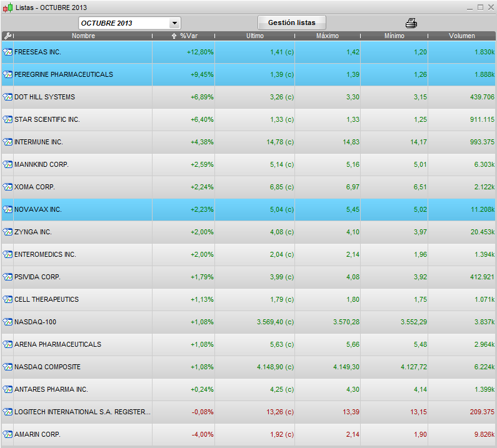Open chart icon next to INTERMUNE INC.

coord(8,142)
